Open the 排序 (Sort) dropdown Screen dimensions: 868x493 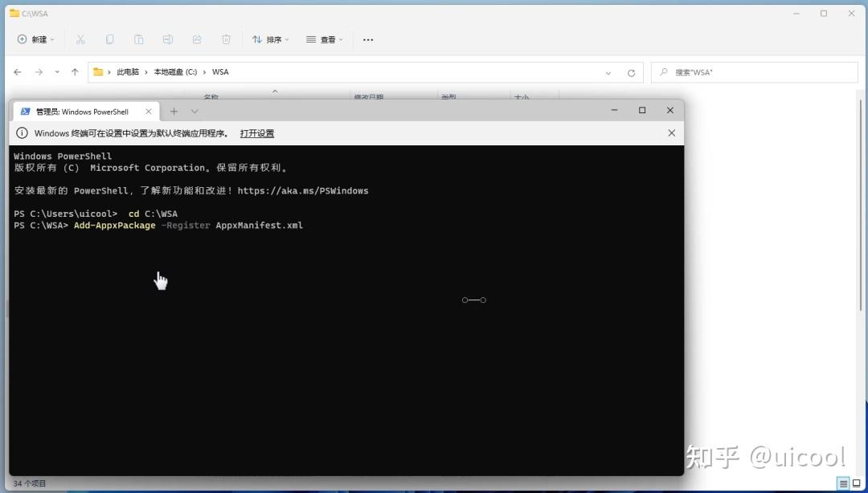pos(270,39)
